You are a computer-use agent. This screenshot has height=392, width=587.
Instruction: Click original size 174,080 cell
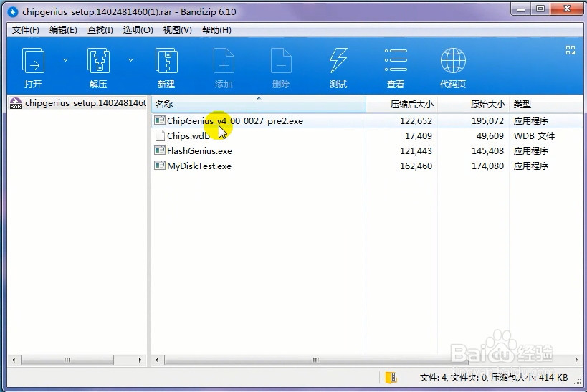[x=487, y=166]
